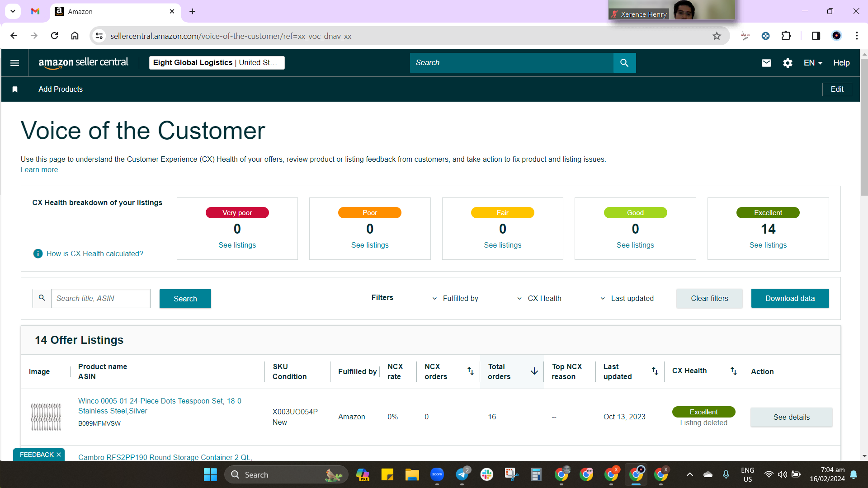
Task: Click the top Seller Central search field
Action: 511,63
